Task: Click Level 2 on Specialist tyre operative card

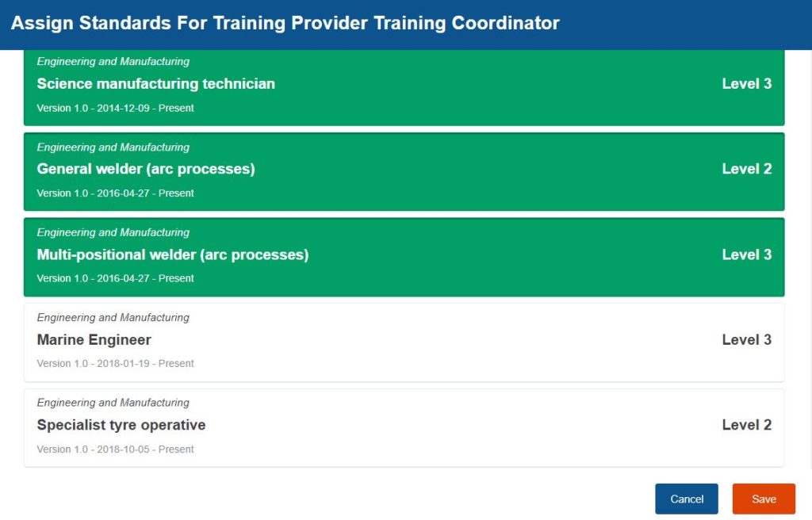Action: coord(746,425)
